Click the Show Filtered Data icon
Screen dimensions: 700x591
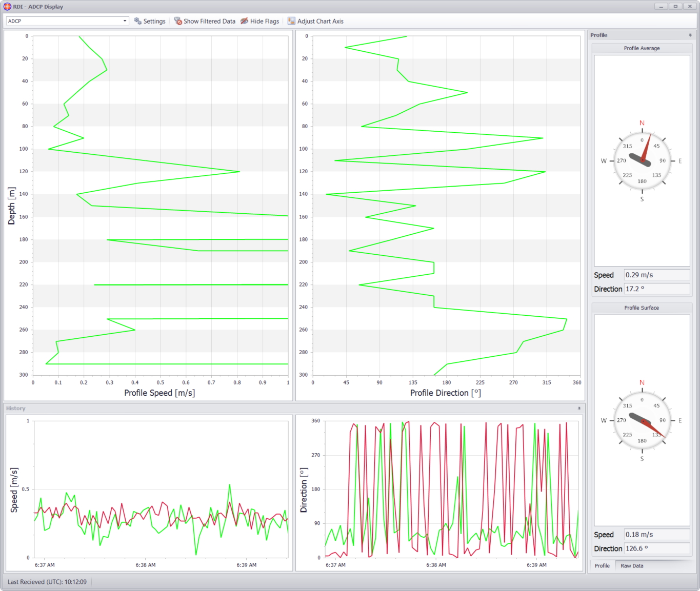pos(178,21)
